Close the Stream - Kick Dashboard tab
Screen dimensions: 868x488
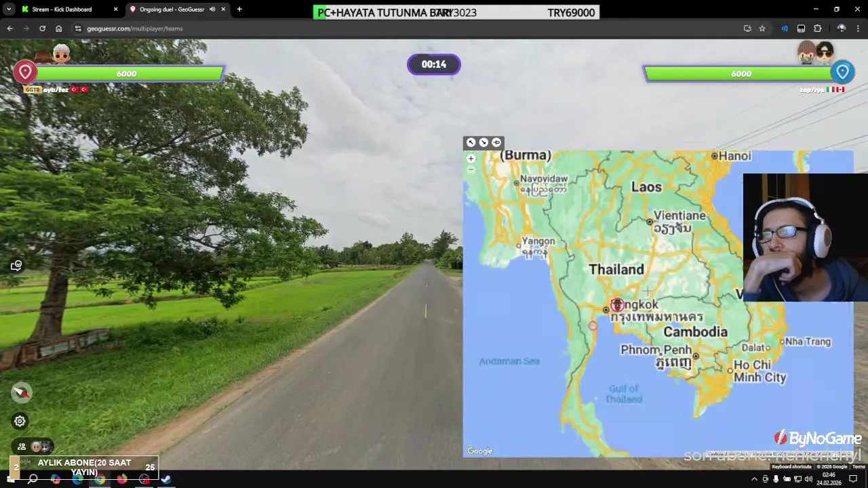(115, 9)
